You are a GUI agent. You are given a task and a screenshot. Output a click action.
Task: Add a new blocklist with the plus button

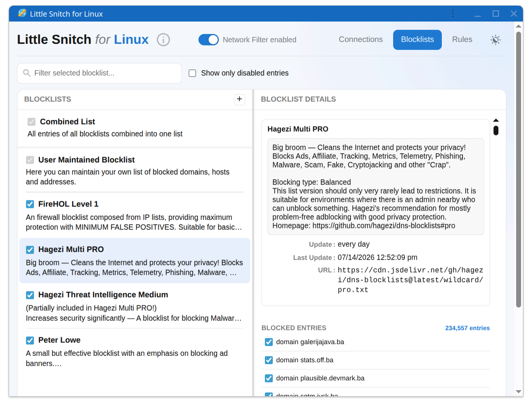click(x=240, y=99)
